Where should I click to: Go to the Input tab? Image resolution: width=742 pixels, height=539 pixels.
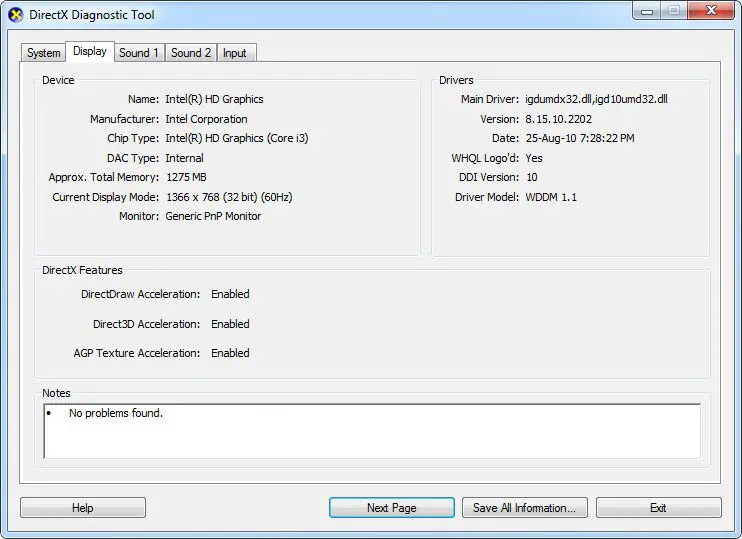click(x=235, y=53)
